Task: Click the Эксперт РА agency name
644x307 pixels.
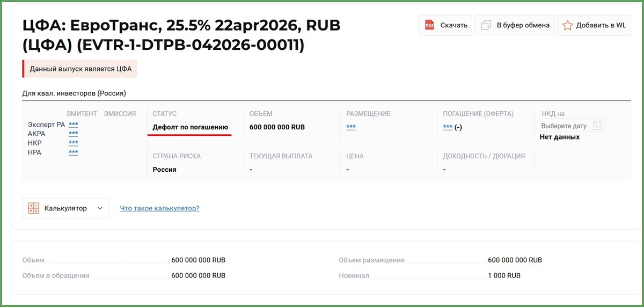Action: (46, 125)
